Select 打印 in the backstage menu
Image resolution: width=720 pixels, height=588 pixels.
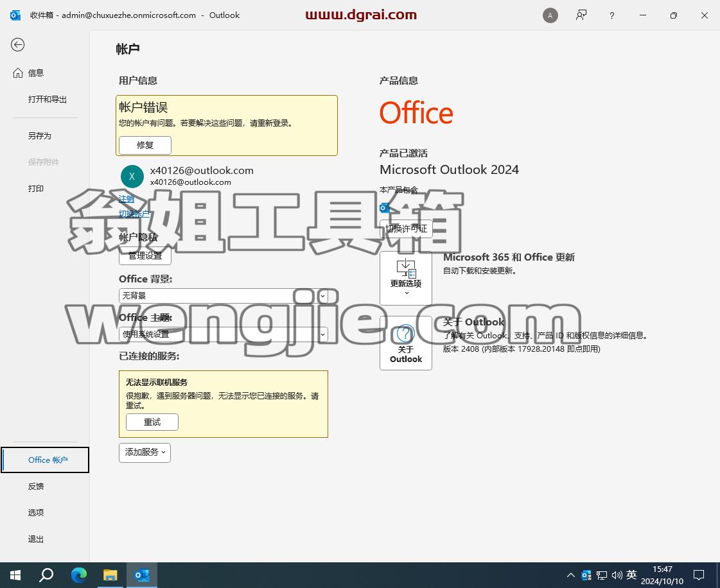36,189
